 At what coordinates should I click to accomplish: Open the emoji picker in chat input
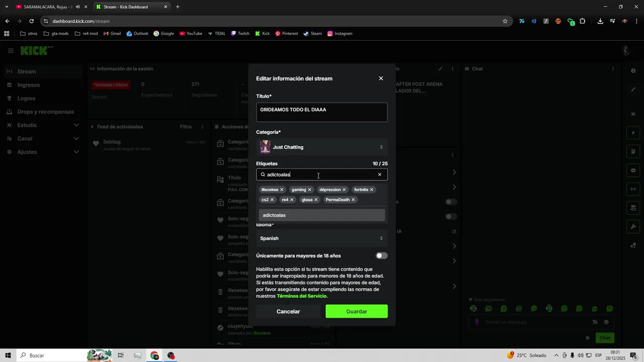[x=606, y=322]
